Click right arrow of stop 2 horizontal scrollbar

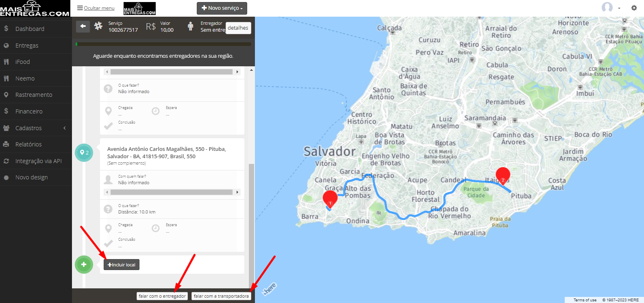(x=237, y=192)
